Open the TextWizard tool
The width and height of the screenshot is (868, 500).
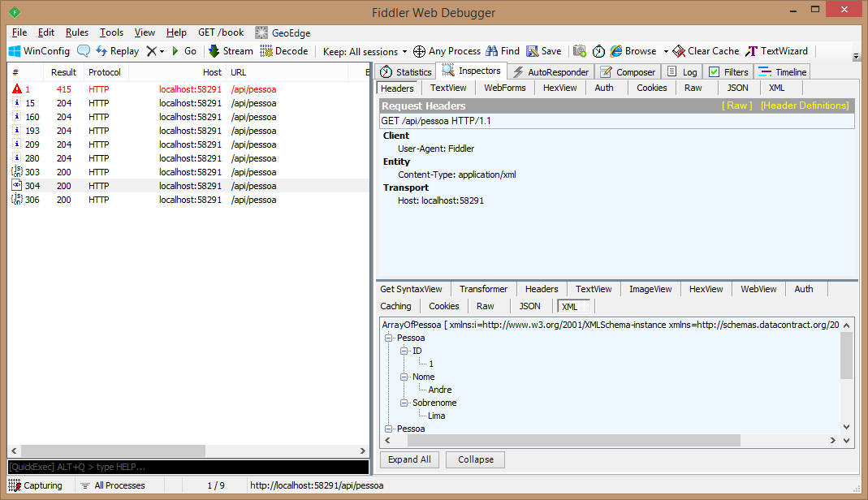pos(777,51)
